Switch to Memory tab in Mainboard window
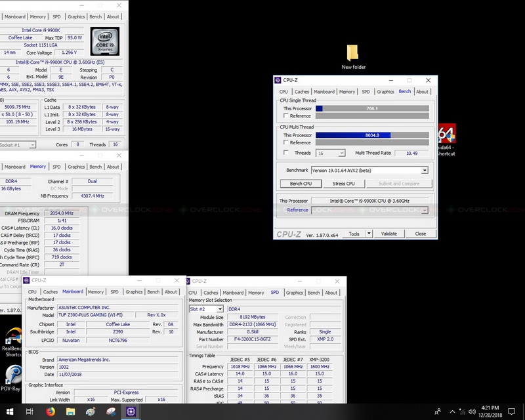This screenshot has width=525, height=420. (x=96, y=292)
